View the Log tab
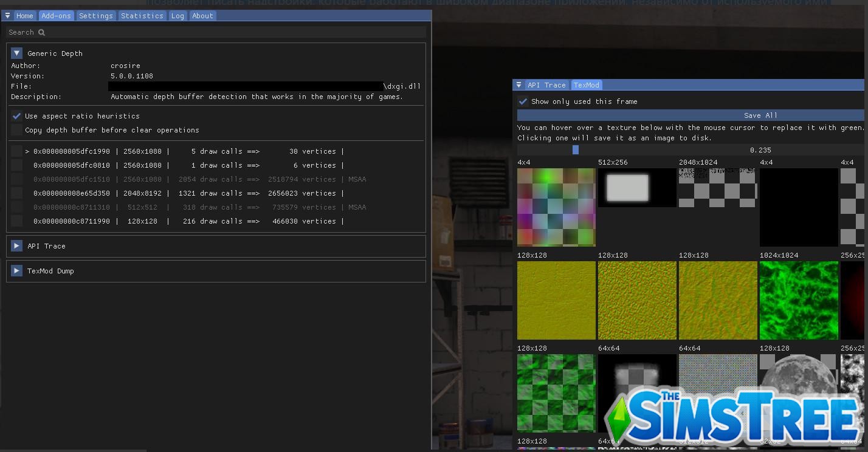Screen dimensions: 868x452 (177, 15)
